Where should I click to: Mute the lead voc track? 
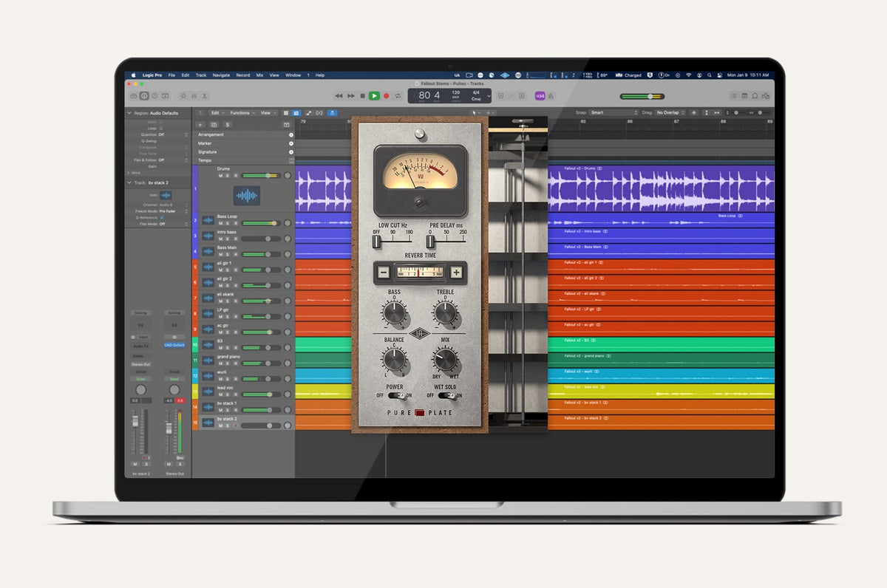click(220, 394)
